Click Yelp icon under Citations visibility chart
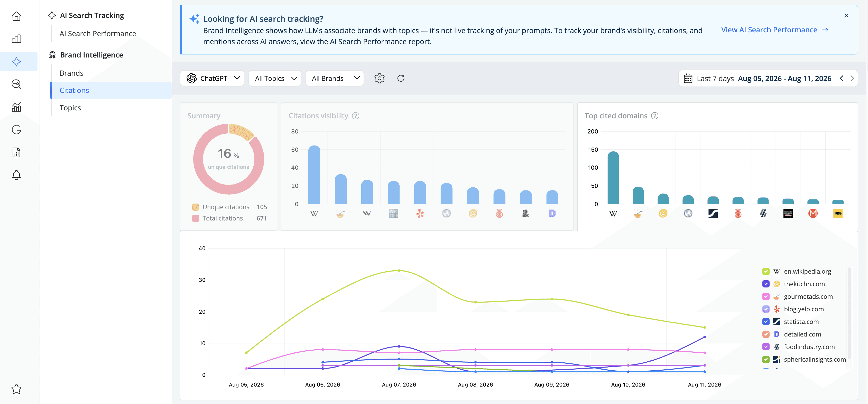This screenshot has width=868, height=404. [x=420, y=214]
